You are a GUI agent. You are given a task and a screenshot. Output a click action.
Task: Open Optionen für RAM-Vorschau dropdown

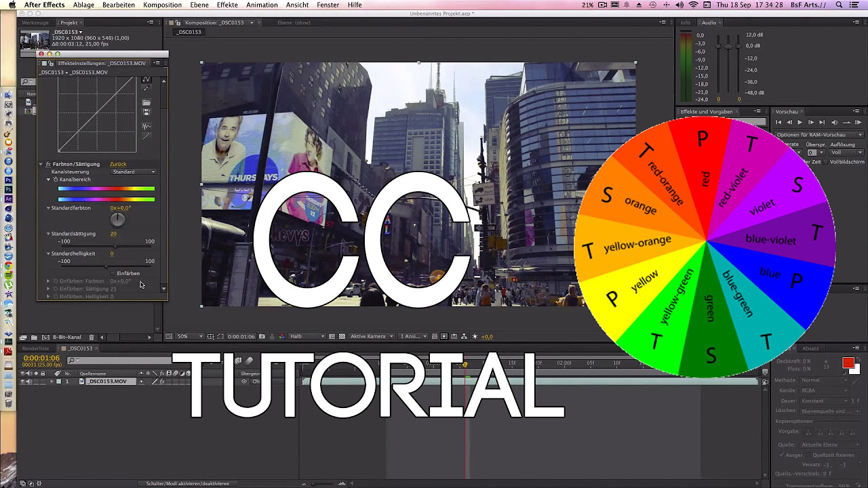click(819, 135)
